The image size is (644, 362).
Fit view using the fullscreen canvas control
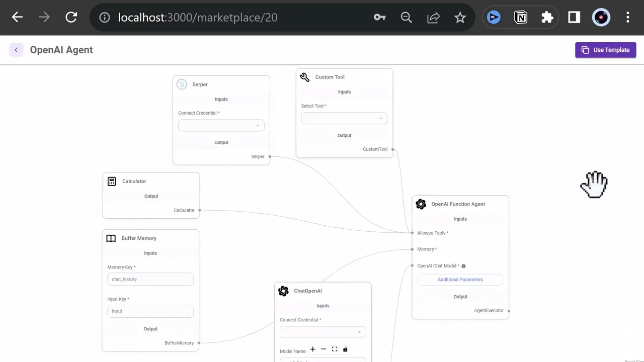[x=335, y=349]
